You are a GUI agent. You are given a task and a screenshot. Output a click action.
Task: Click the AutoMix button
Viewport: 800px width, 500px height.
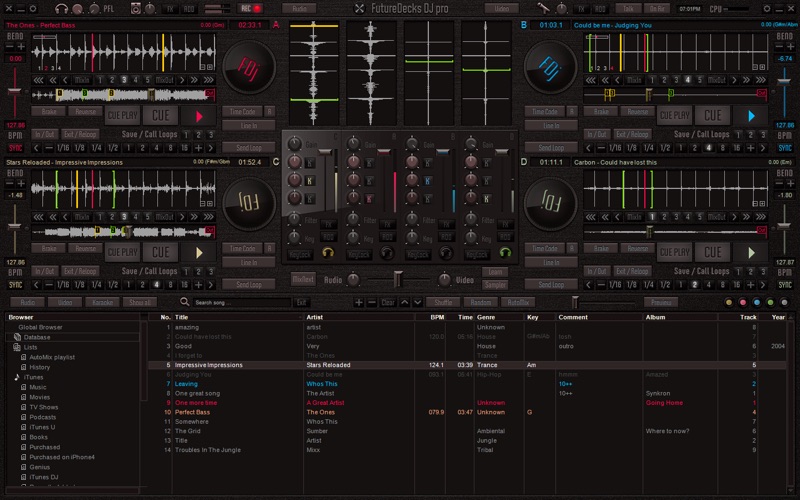(x=517, y=302)
